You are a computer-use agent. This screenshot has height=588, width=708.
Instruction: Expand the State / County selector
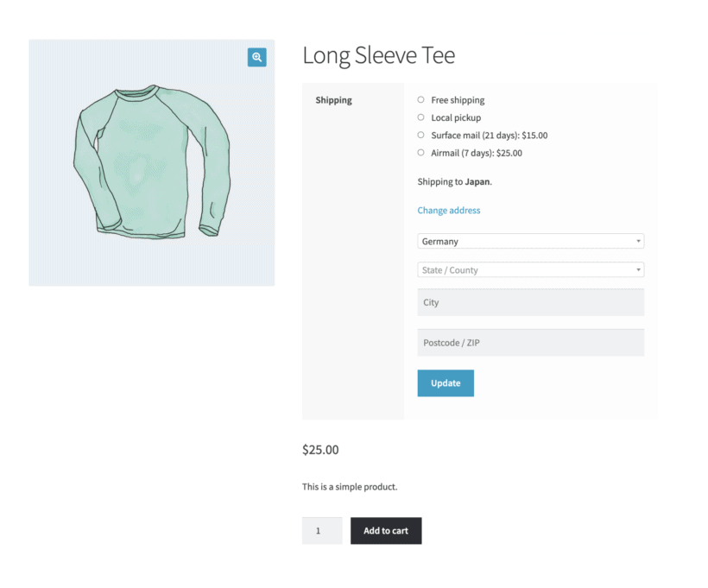pyautogui.click(x=530, y=269)
